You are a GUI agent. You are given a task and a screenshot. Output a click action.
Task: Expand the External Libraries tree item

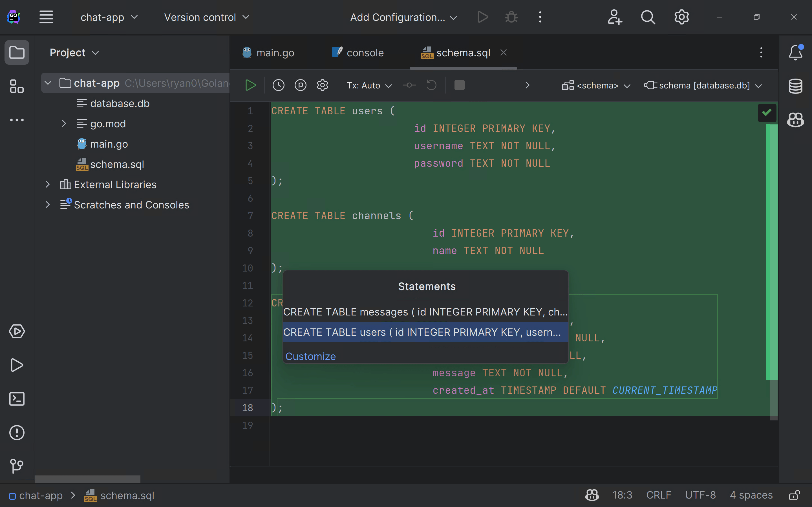tap(48, 184)
